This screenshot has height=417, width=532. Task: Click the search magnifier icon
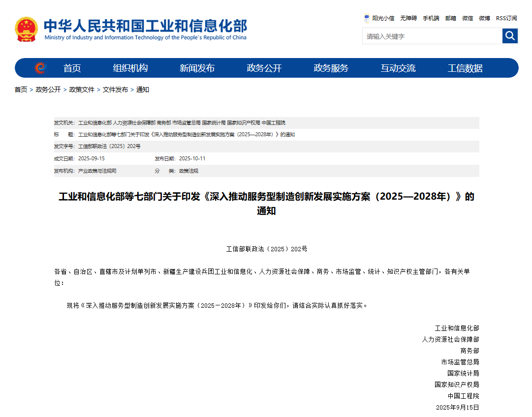coord(510,36)
